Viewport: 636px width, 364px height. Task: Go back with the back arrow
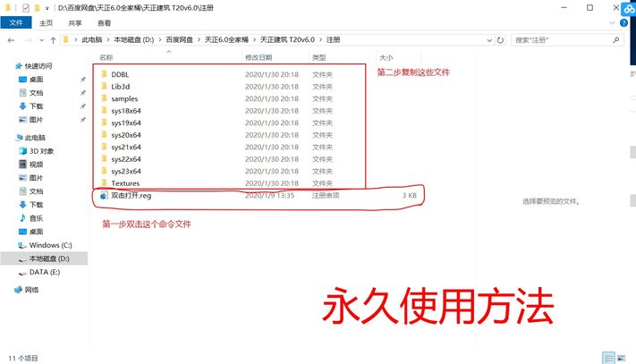(11, 40)
